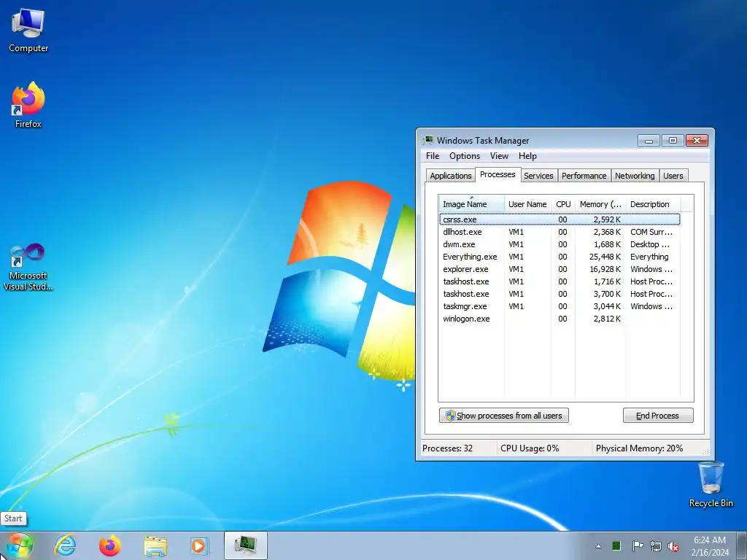Click CPU Usage: 0% in the status bar

[530, 448]
